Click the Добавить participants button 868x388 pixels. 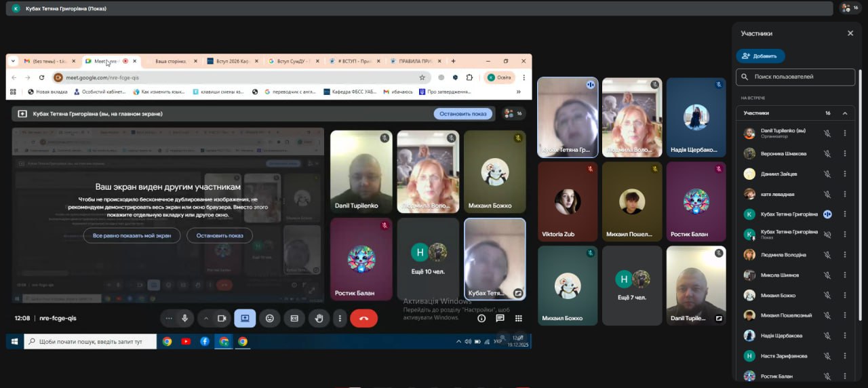[x=760, y=56]
